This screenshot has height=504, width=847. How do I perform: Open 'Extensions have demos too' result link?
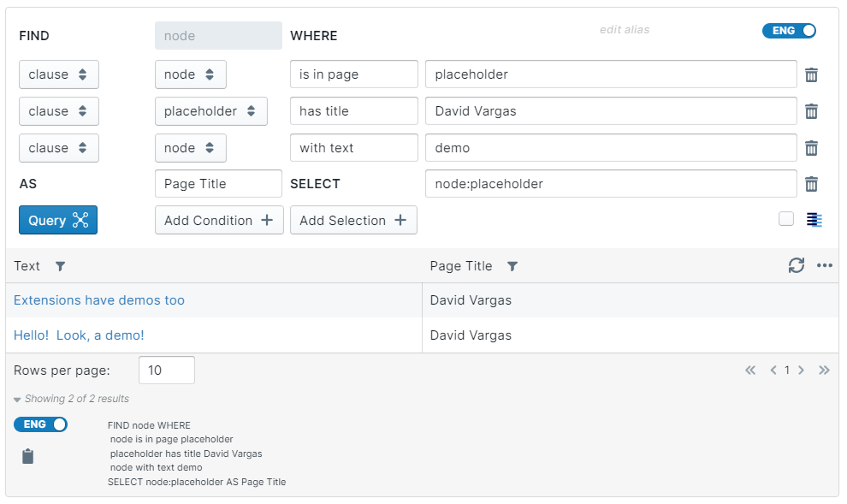(x=99, y=300)
